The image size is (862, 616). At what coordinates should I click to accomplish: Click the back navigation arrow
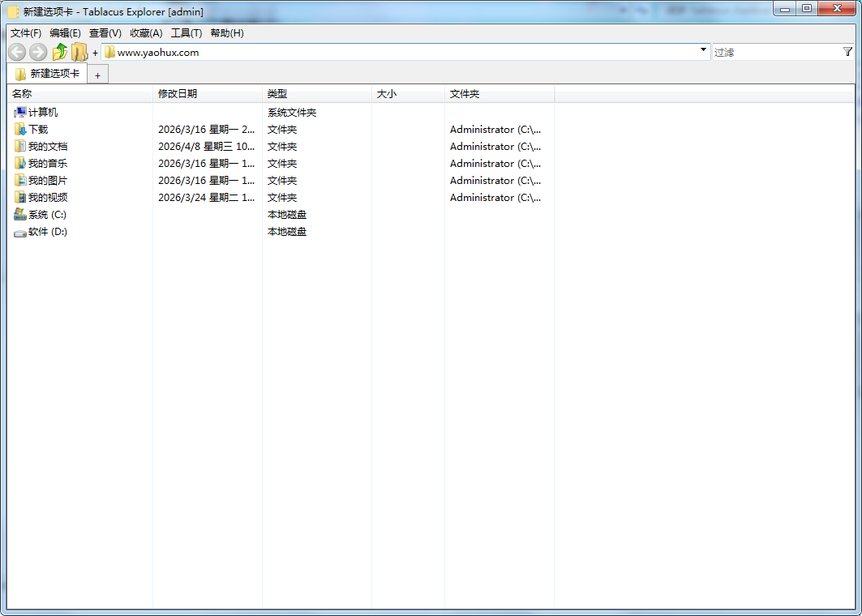click(x=16, y=52)
